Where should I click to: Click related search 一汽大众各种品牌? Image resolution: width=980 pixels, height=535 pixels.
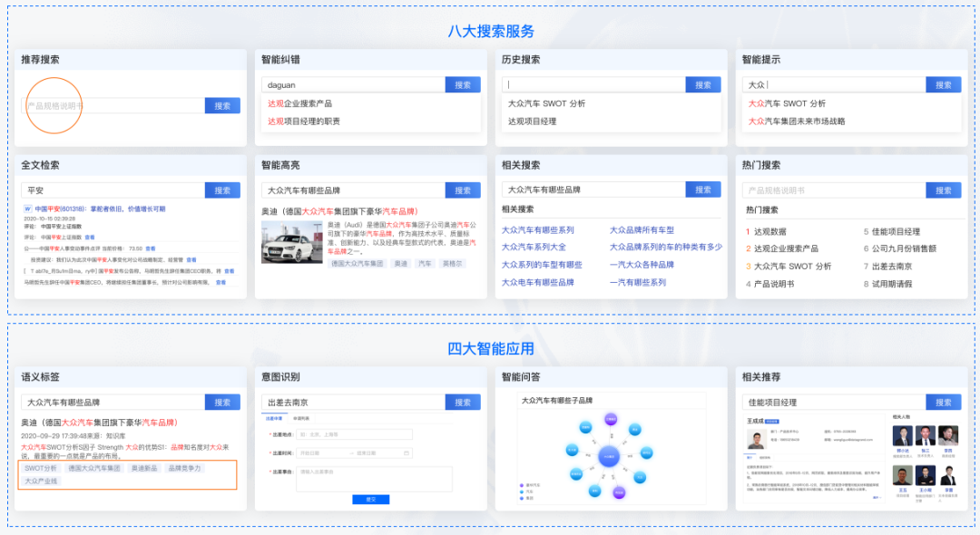point(642,265)
